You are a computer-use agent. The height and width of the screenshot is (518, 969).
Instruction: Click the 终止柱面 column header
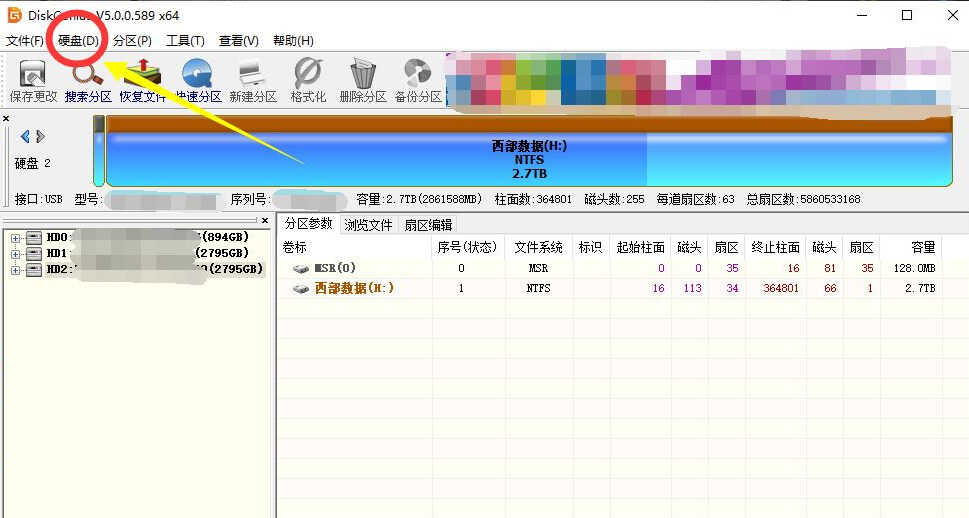pos(775,247)
